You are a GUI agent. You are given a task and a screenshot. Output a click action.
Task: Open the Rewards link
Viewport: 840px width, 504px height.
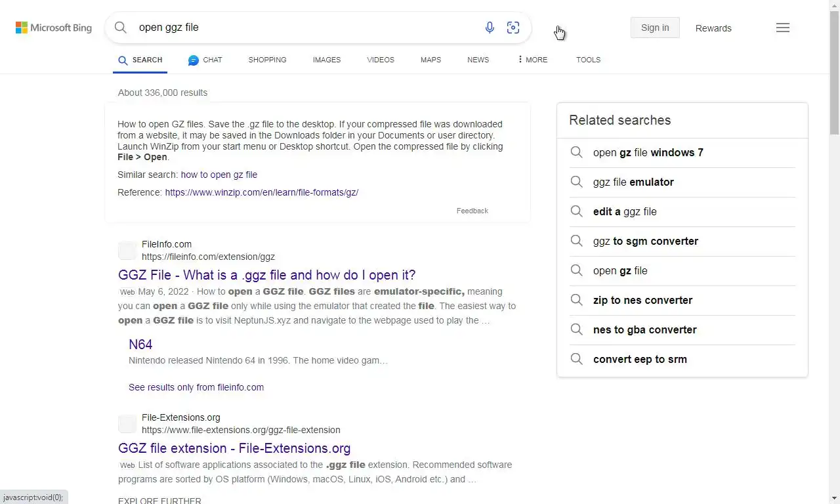pos(713,28)
